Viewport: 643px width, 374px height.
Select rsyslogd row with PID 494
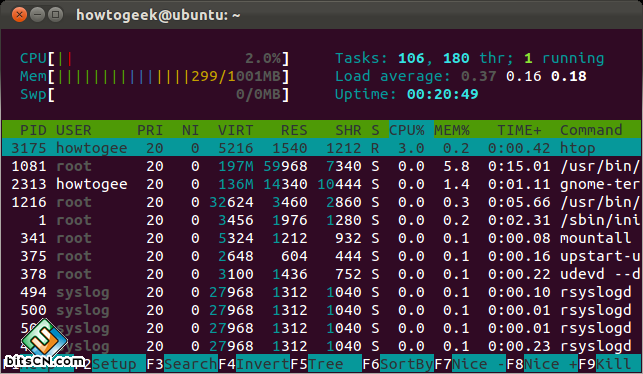(322, 292)
